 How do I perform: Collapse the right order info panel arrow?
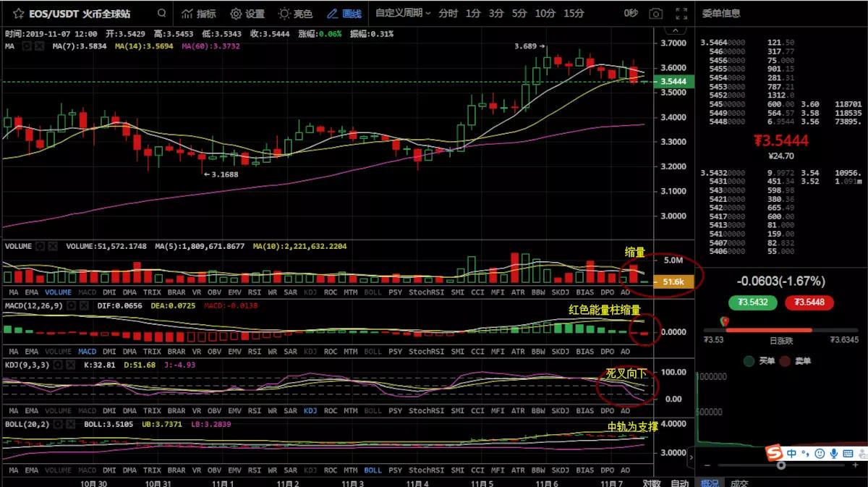tap(691, 457)
